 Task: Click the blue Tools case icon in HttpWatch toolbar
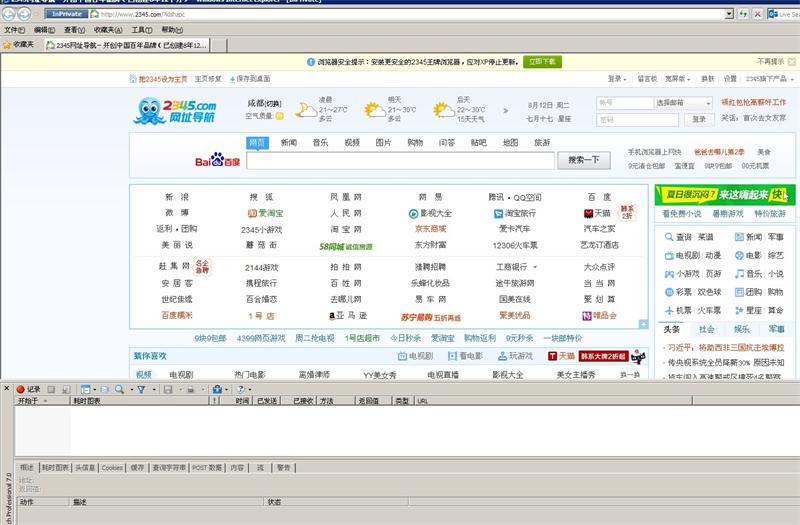tap(217, 389)
